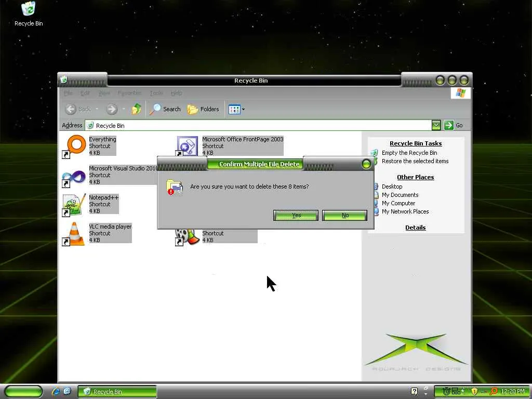Click Empty the Recycle Bin link

click(409, 153)
